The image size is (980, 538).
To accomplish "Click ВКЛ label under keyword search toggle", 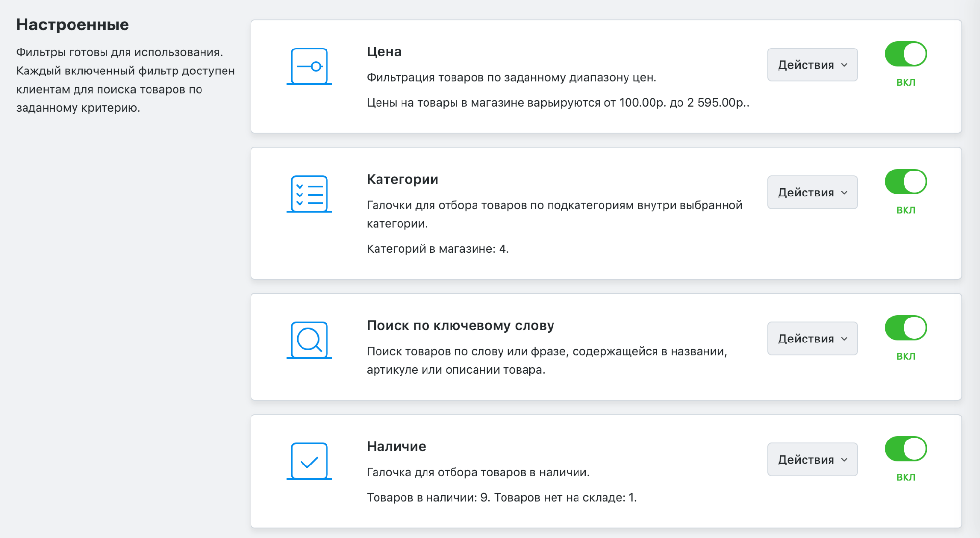I will [905, 356].
